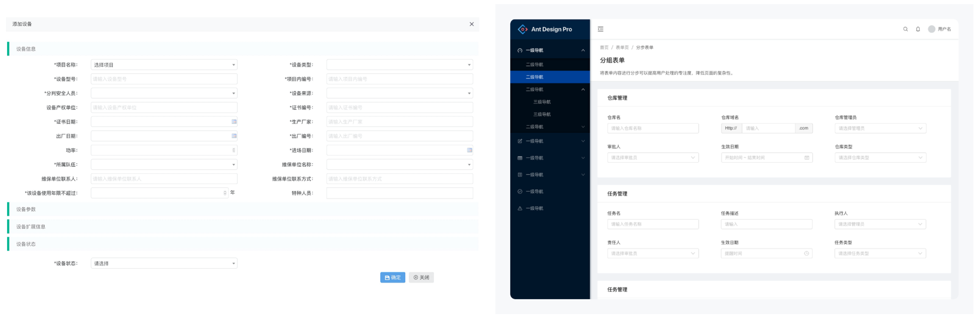
Task: Adjust the 功率 stepper arrows
Action: point(234,150)
